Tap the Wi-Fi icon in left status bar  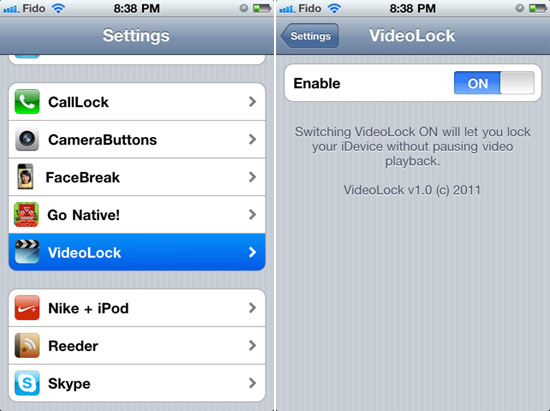[x=58, y=8]
